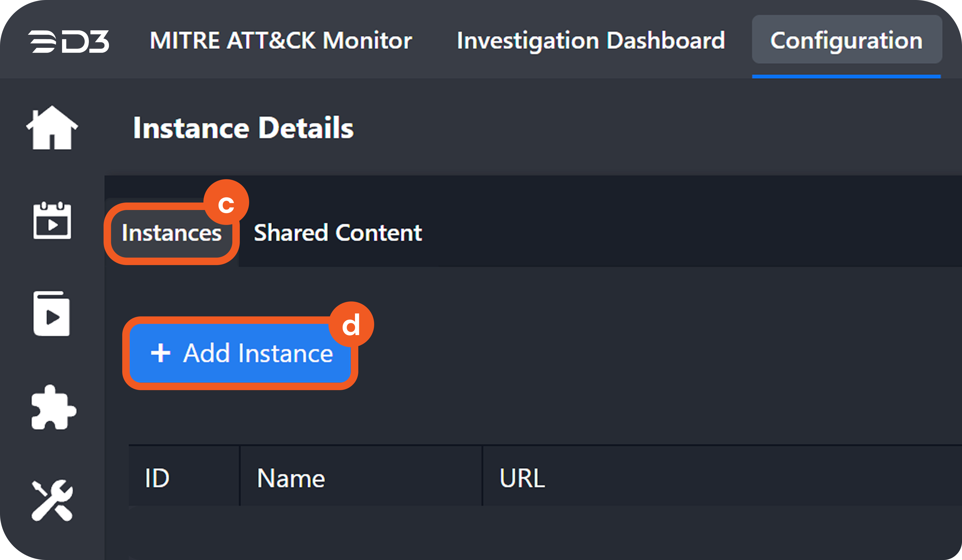Select the Instances tab
962x560 pixels.
tap(171, 233)
